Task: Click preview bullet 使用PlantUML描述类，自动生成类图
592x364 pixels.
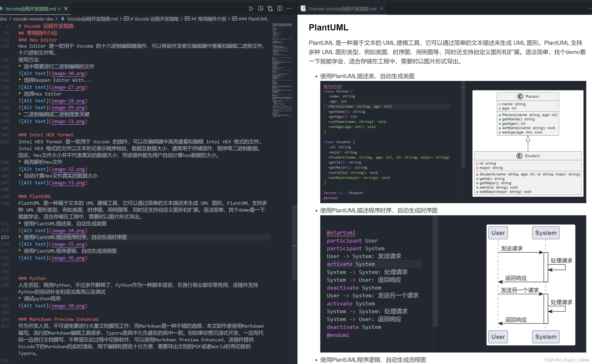Action: [367, 76]
